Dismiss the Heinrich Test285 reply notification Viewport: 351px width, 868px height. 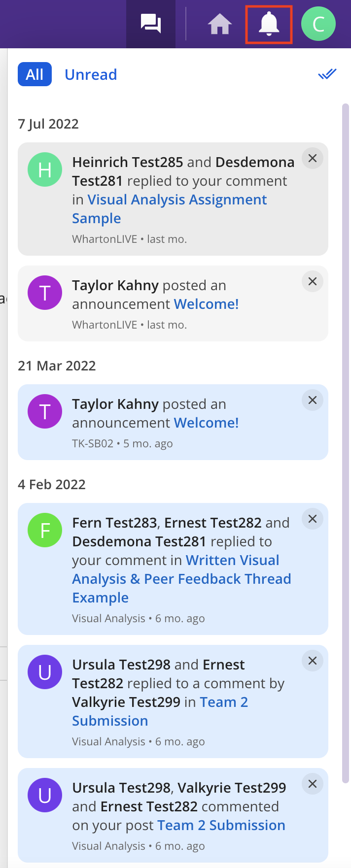point(313,159)
